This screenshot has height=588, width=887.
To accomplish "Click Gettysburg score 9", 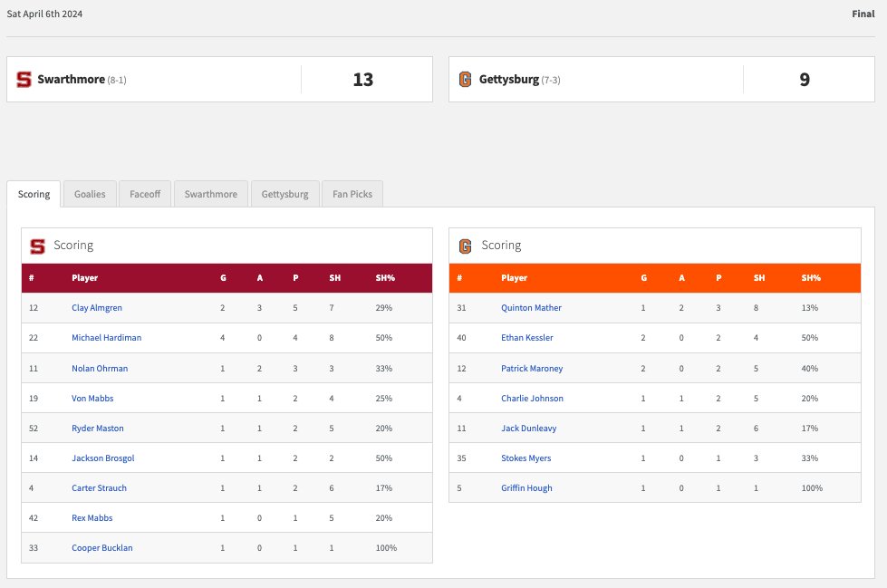I will [x=805, y=80].
